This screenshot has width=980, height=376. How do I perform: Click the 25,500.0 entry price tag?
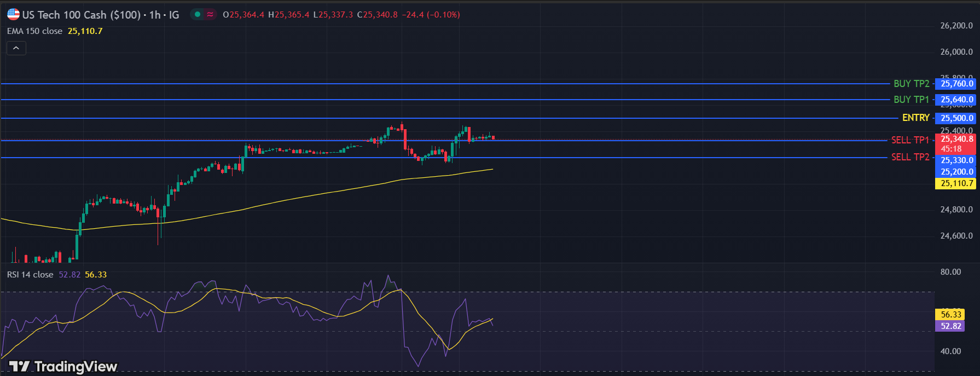tap(956, 118)
